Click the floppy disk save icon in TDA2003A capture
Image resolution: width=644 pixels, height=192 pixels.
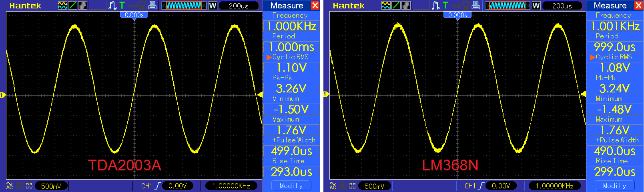coord(142,6)
